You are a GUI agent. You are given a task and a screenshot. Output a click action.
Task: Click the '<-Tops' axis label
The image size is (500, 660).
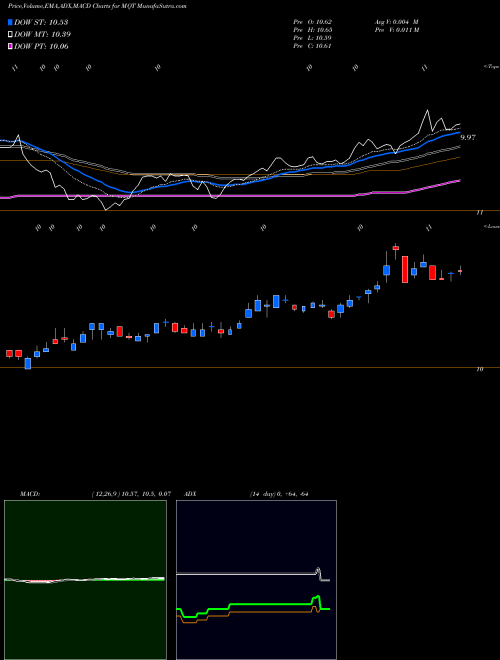491,67
